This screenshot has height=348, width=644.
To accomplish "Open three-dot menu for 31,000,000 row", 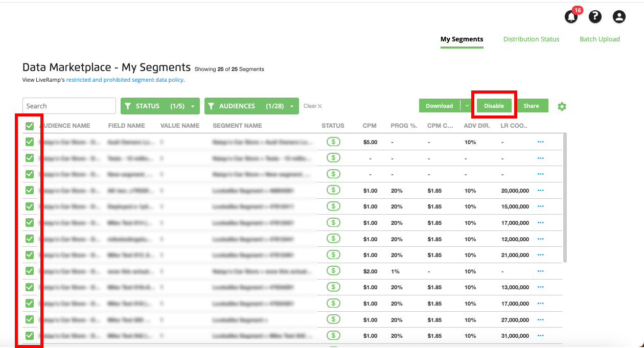I will [x=541, y=336].
